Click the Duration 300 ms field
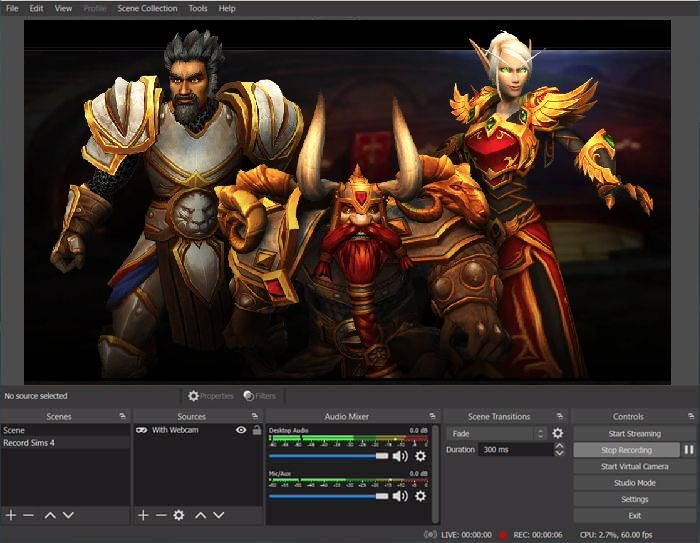 coord(515,450)
